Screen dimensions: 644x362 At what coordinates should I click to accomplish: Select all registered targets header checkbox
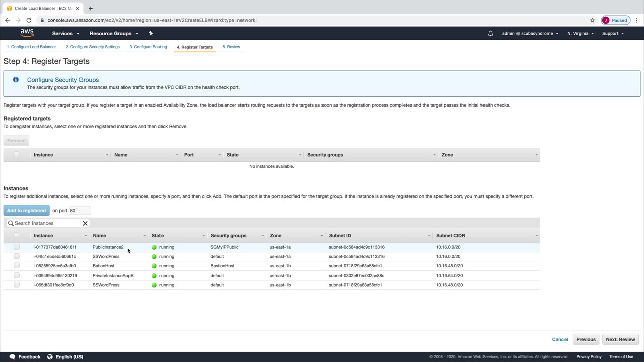(x=17, y=155)
